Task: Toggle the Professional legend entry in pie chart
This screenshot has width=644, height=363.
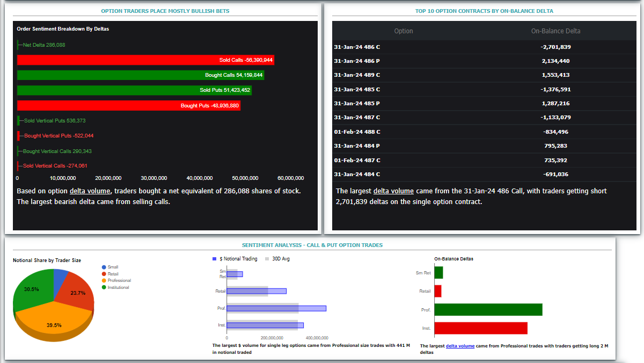Action: [116, 280]
